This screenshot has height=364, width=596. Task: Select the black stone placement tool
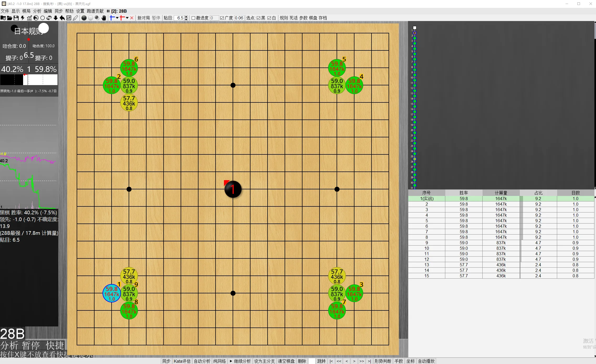[x=84, y=18]
